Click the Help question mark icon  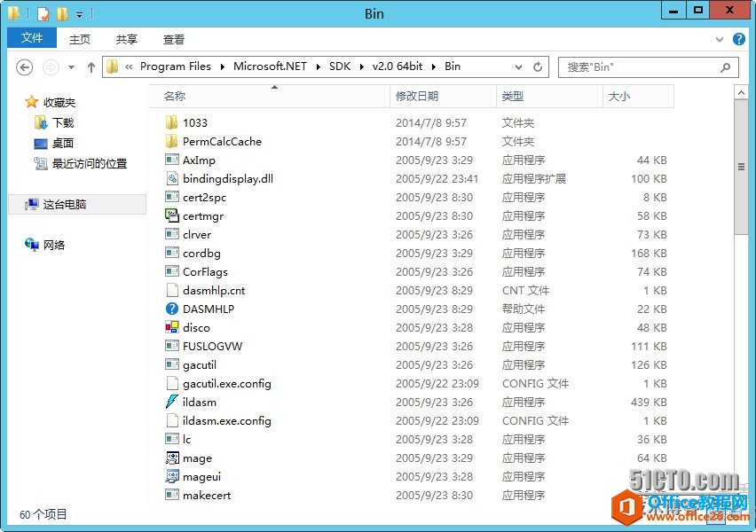click(738, 39)
